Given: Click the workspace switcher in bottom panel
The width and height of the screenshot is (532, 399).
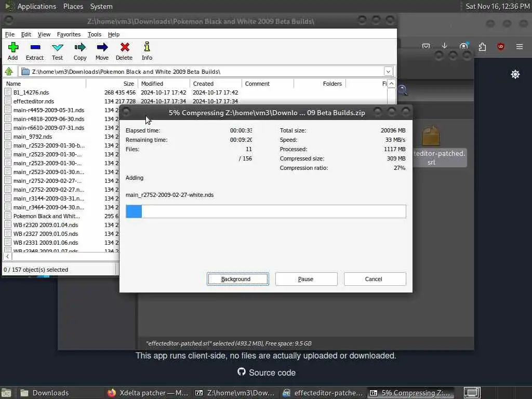Looking at the screenshot, I should (472, 393).
